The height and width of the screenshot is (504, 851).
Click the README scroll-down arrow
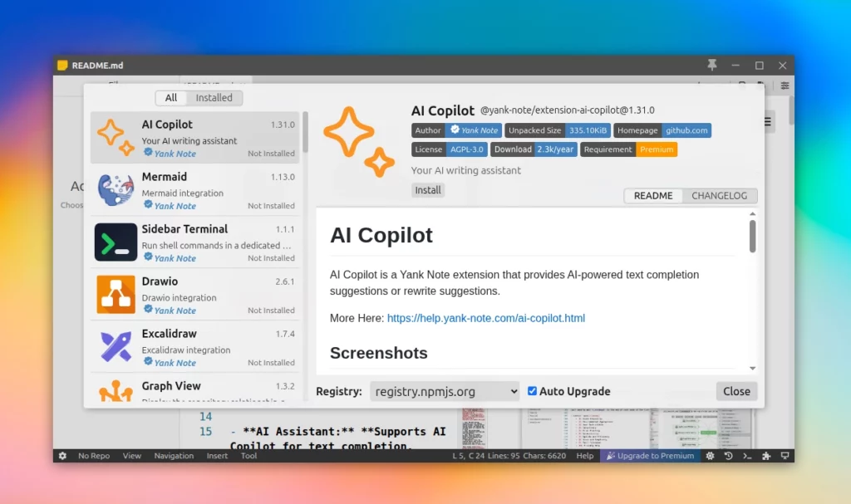click(752, 369)
